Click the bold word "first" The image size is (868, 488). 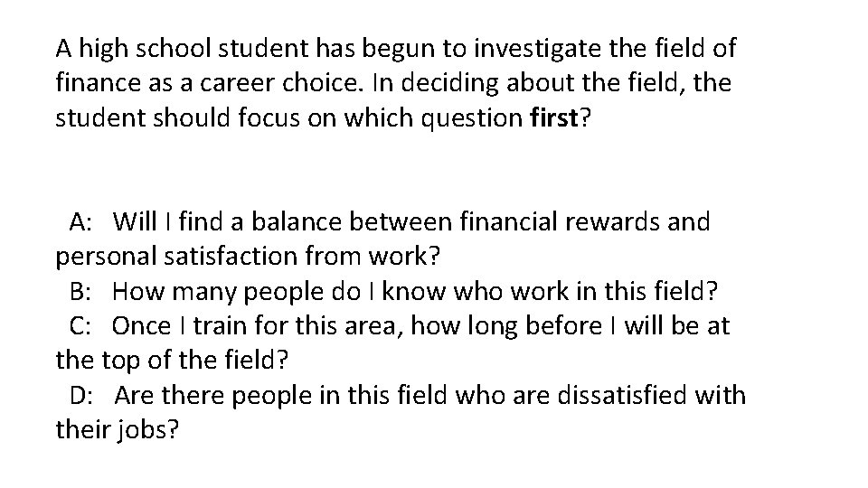click(555, 118)
